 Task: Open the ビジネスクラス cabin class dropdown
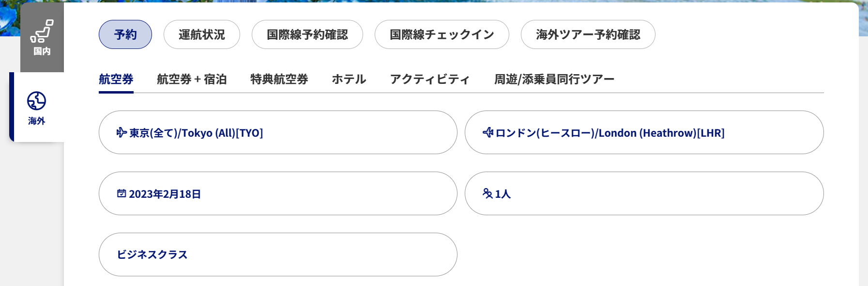tap(278, 254)
